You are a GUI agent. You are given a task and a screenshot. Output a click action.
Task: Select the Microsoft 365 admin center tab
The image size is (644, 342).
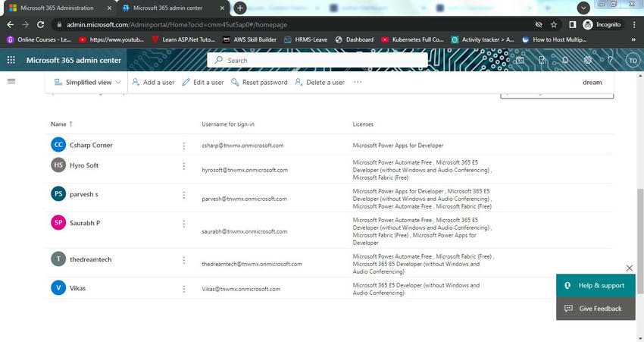173,8
